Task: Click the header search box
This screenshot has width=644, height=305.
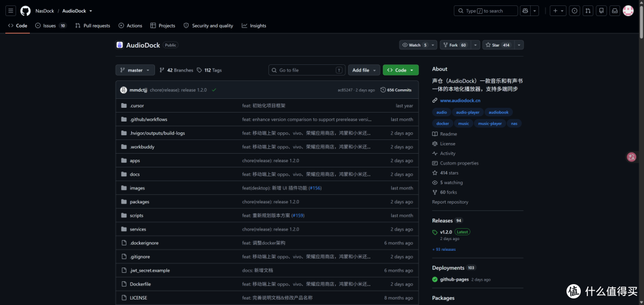Action: [486, 11]
